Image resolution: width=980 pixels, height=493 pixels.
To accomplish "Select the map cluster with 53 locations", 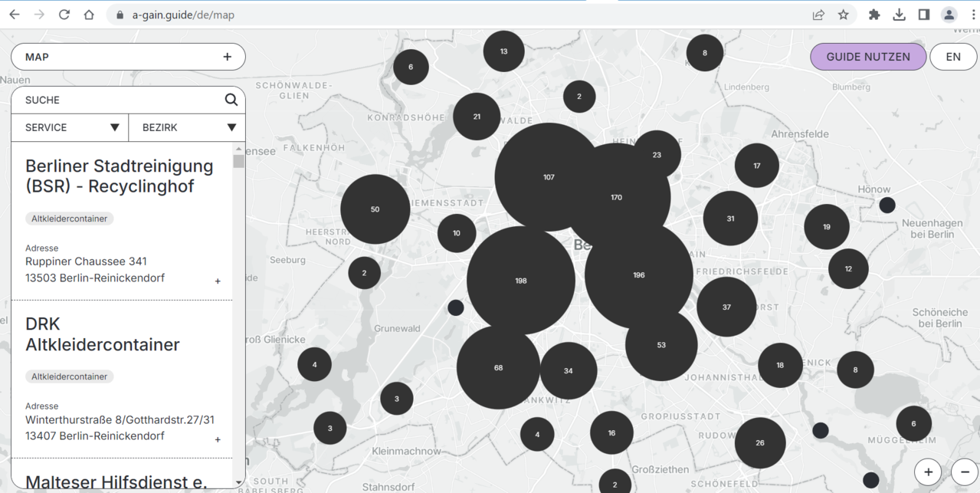I will (x=661, y=345).
